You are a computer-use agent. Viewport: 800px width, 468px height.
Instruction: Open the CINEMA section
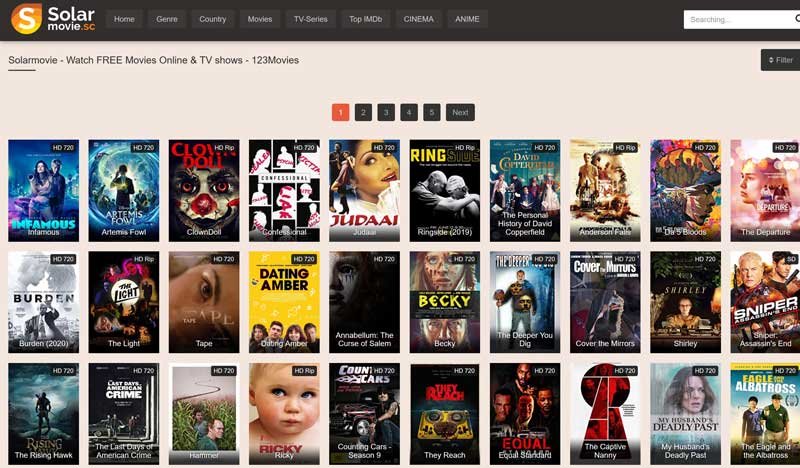click(x=418, y=19)
